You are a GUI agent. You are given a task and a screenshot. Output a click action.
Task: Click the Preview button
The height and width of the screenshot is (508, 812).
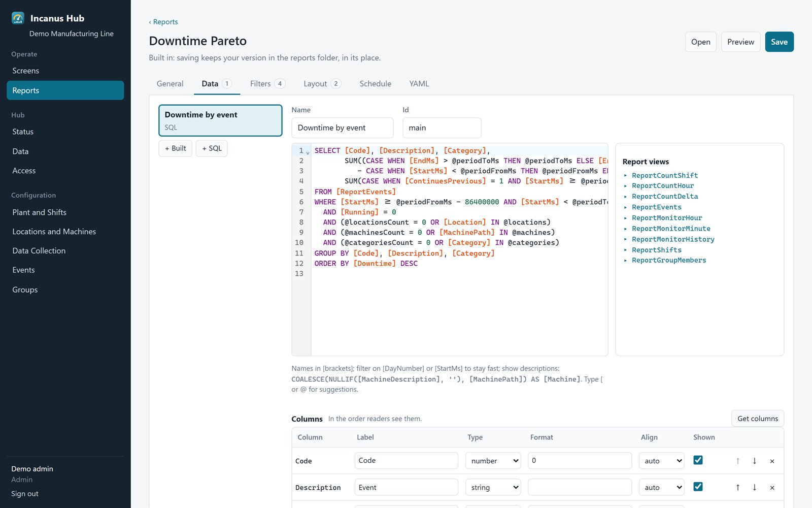[740, 42]
